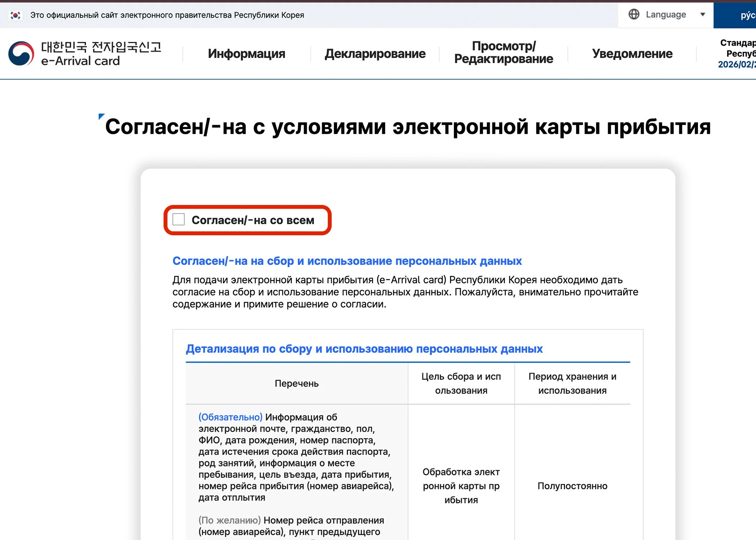Screen dimensions: 756x540
Task: Click the 'Период хранения и использования' column header
Action: (x=572, y=383)
